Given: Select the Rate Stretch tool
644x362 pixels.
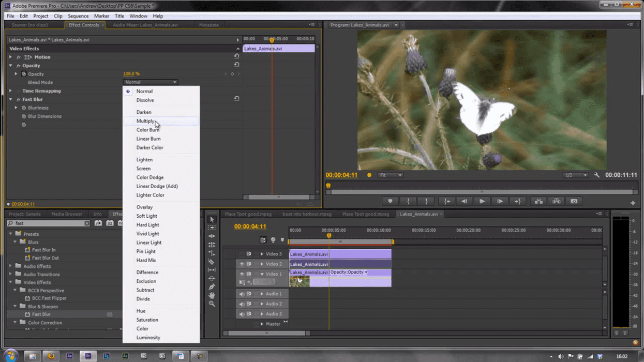Looking at the screenshot, I should [212, 253].
